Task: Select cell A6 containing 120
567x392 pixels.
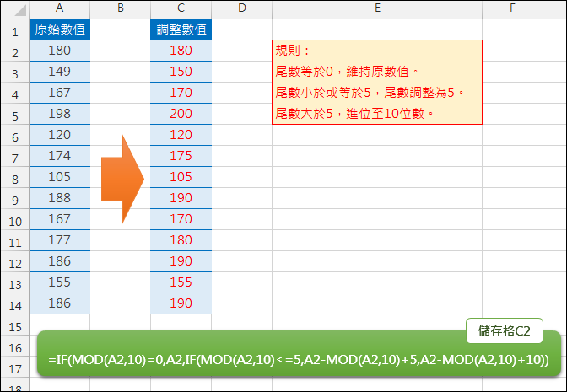Action: pyautogui.click(x=60, y=135)
